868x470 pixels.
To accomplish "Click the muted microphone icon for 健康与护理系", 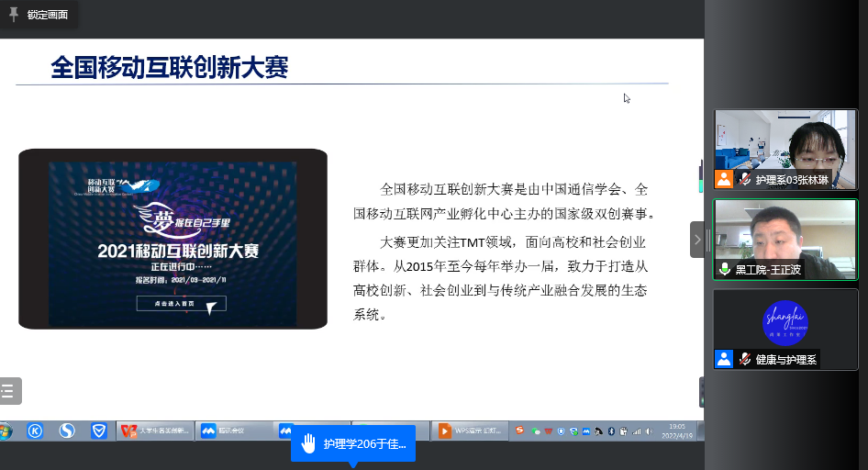I will tap(745, 360).
